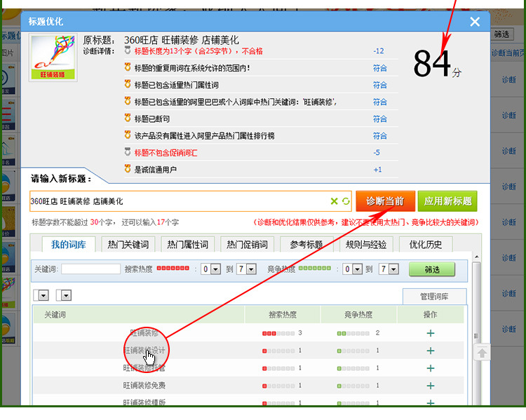Open the first small dropdown above the keyword table
This screenshot has height=420, width=526.
41,296
